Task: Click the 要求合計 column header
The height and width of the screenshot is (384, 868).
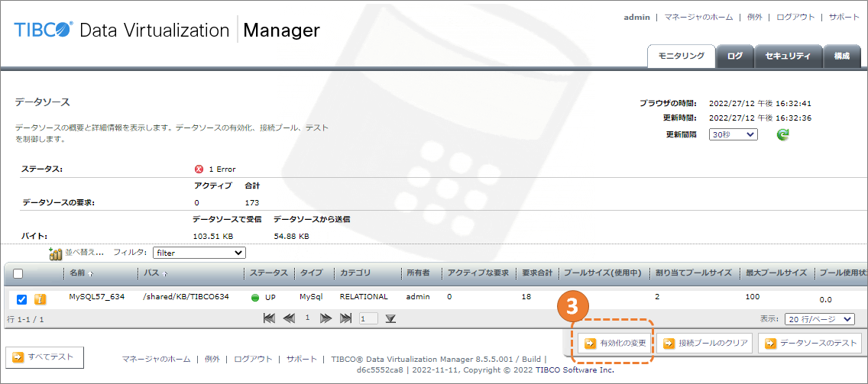Action: pos(537,273)
